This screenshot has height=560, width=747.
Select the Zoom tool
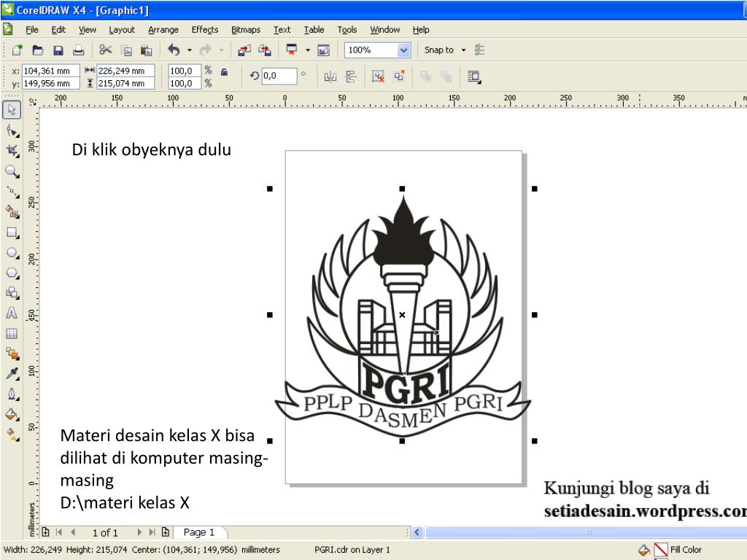pyautogui.click(x=12, y=171)
